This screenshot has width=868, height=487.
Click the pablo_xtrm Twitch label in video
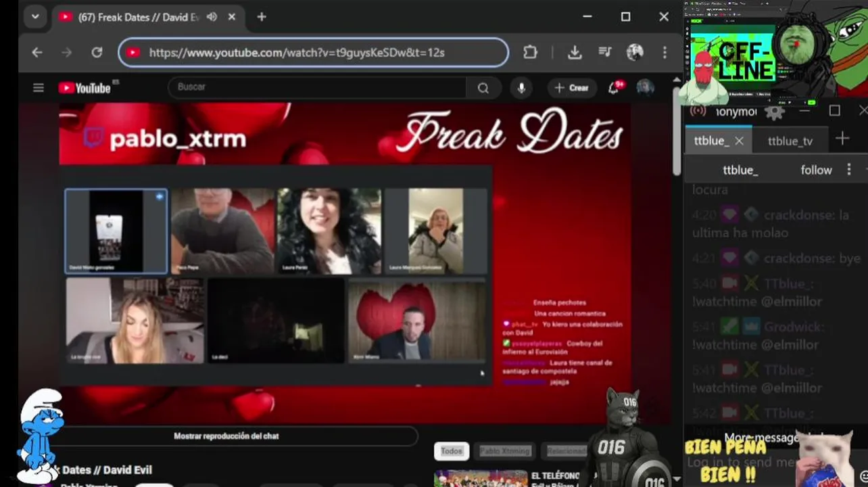click(x=165, y=139)
